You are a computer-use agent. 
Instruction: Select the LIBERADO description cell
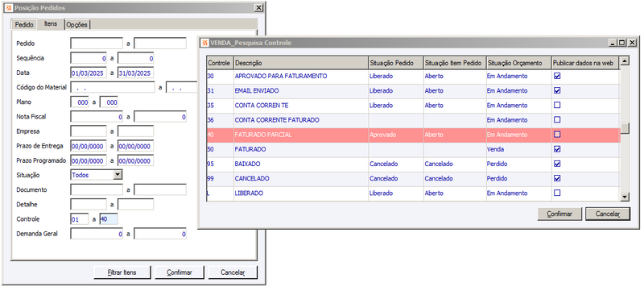pyautogui.click(x=300, y=193)
